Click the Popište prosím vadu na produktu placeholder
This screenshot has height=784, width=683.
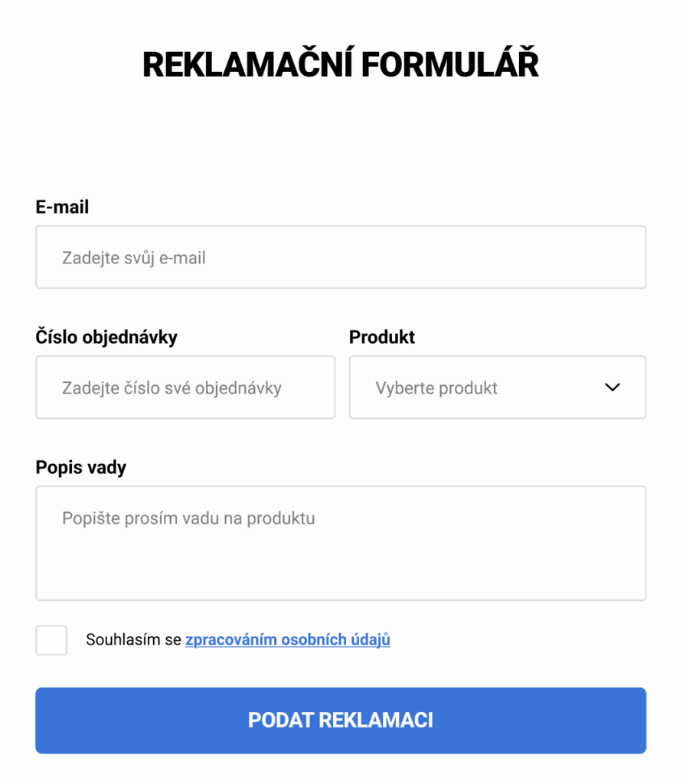(x=188, y=518)
